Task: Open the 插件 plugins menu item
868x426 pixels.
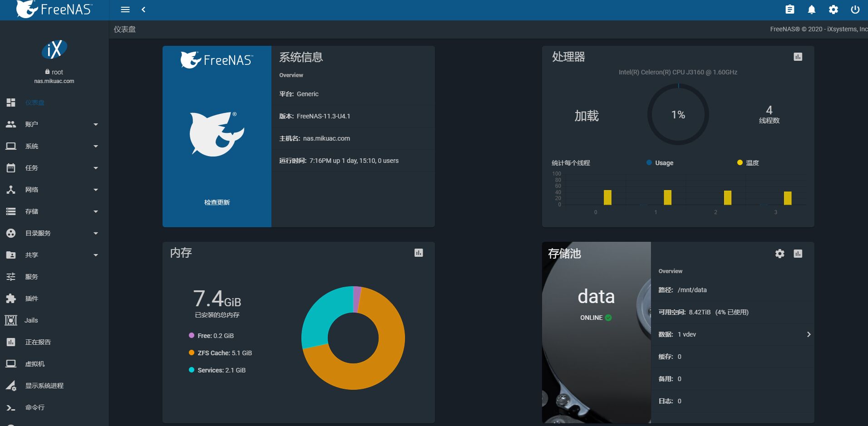Action: (32, 299)
